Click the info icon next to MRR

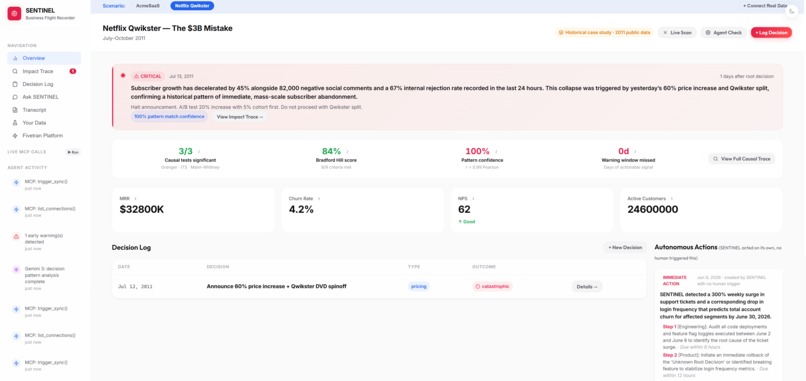[x=135, y=198]
